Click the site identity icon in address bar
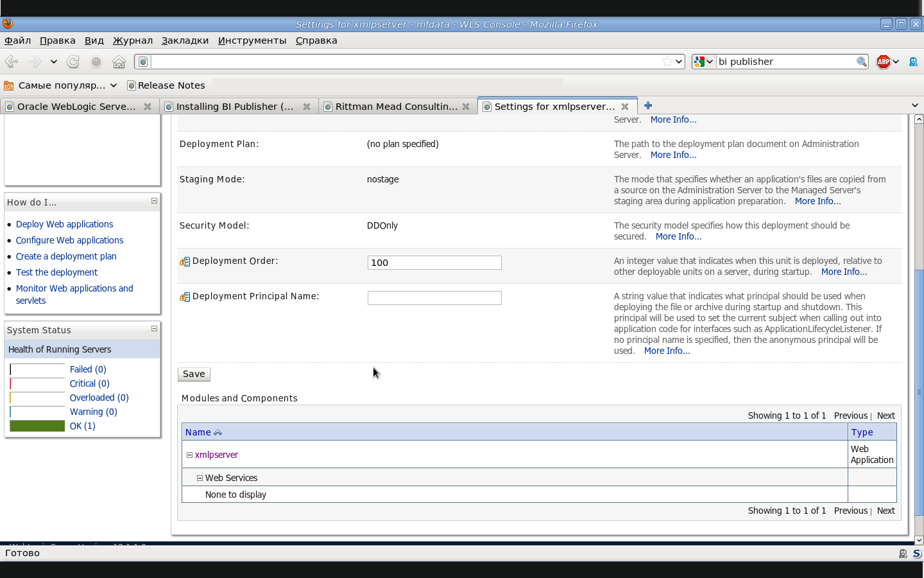Image resolution: width=924 pixels, height=578 pixels. tap(144, 62)
